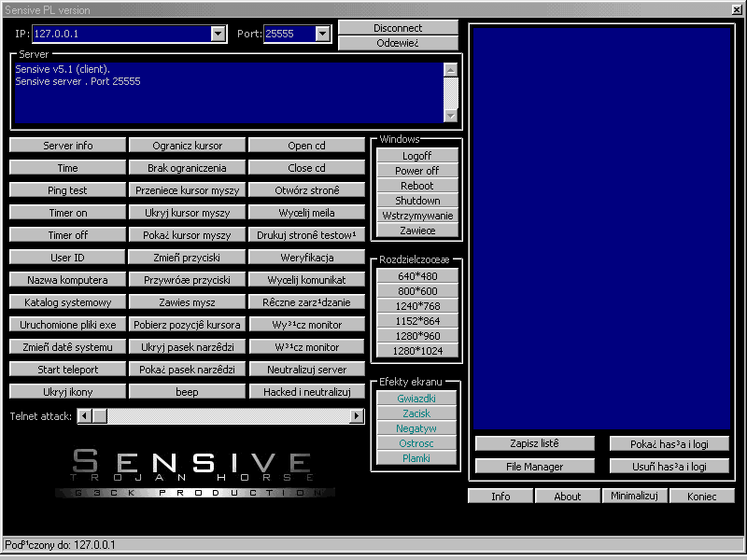Run a Ping test on the server
Viewport: 747px width, 560px height.
click(x=66, y=189)
